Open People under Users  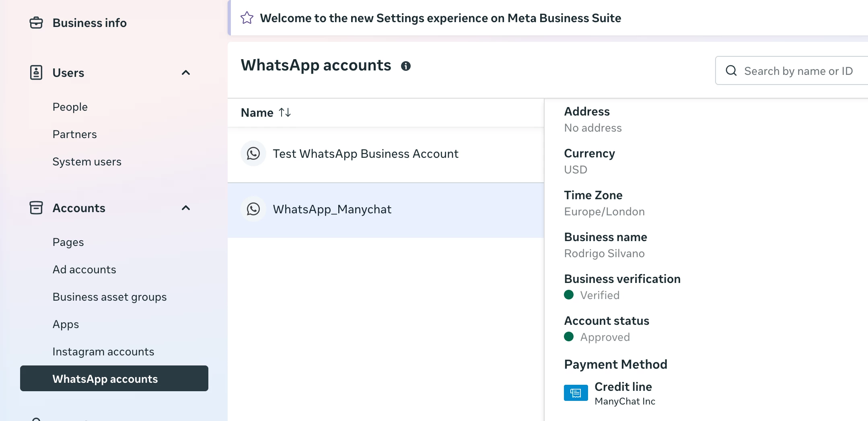click(70, 107)
